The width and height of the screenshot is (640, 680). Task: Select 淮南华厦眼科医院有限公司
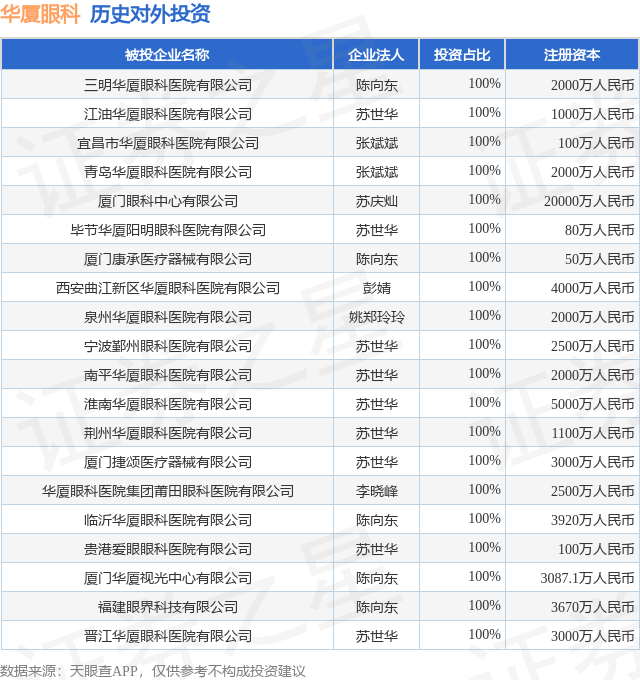(168, 404)
